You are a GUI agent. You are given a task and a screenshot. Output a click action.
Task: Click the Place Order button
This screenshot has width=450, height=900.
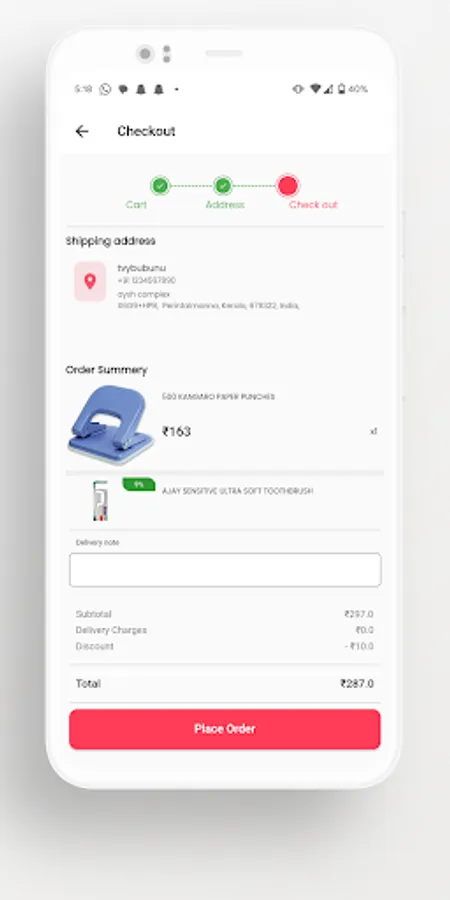click(x=225, y=729)
